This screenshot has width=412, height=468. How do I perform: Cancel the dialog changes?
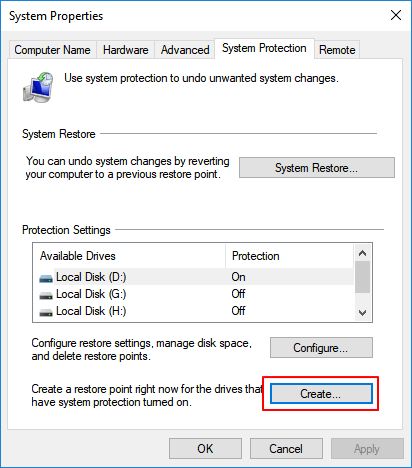pyautogui.click(x=286, y=449)
